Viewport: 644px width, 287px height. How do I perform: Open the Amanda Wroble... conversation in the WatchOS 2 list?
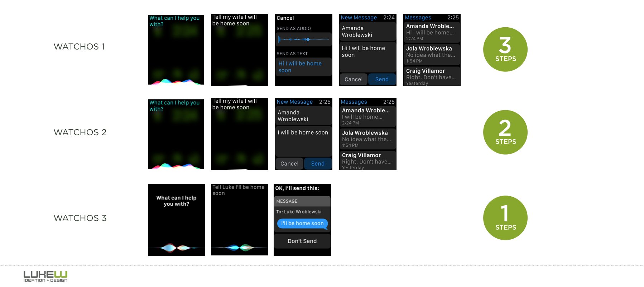pos(368,116)
